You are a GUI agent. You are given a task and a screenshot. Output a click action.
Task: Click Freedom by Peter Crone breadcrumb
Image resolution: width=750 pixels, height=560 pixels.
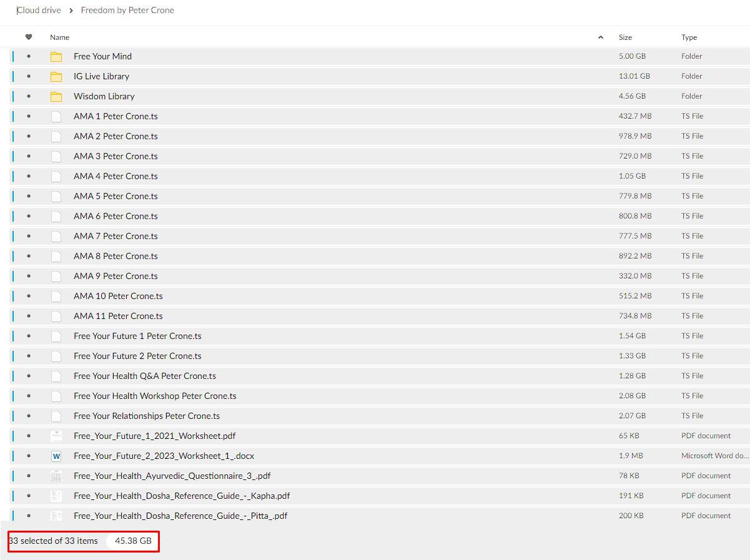pos(127,10)
